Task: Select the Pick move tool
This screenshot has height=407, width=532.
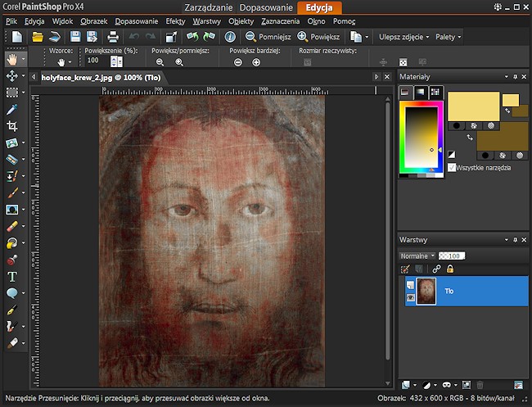Action: 12,75
